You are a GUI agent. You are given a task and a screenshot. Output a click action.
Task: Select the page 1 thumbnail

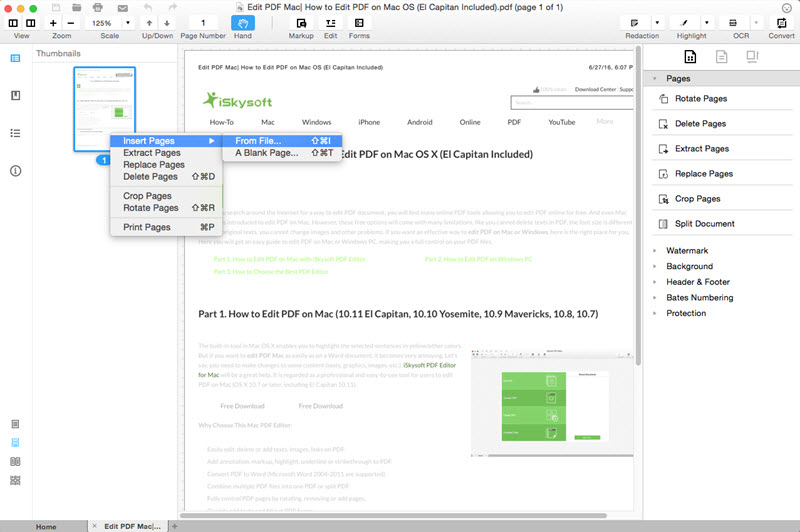pos(105,109)
